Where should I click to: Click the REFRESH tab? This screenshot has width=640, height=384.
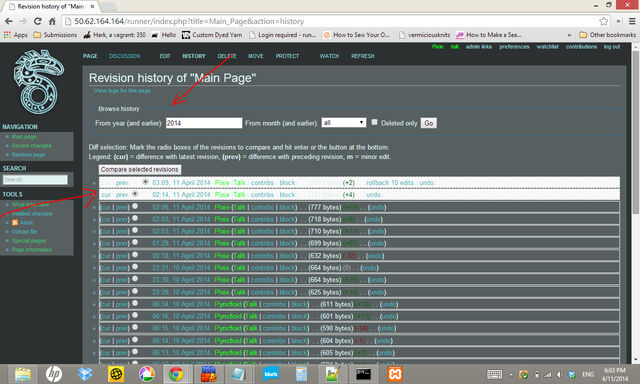pyautogui.click(x=362, y=56)
